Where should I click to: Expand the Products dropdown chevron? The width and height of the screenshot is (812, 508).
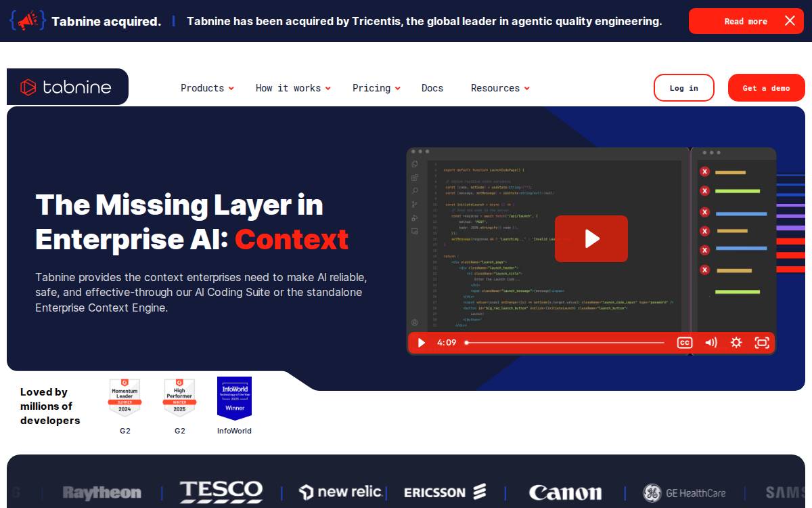[231, 89]
